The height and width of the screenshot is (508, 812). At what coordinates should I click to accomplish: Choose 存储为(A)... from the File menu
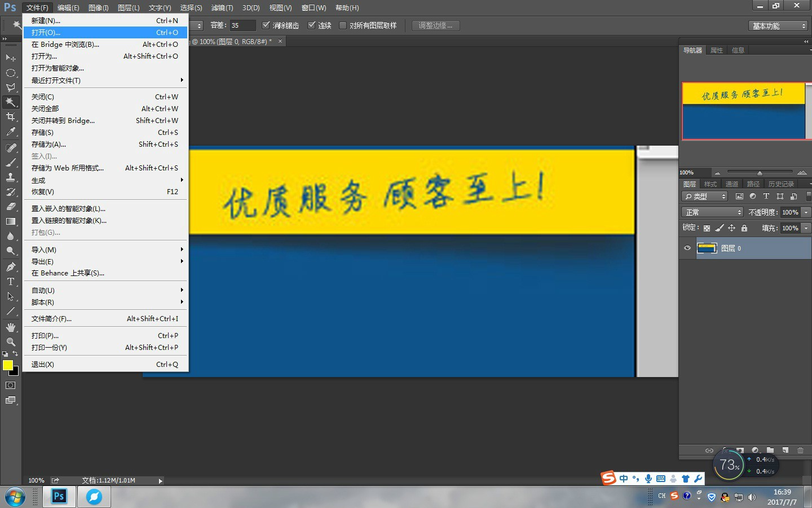tap(48, 144)
